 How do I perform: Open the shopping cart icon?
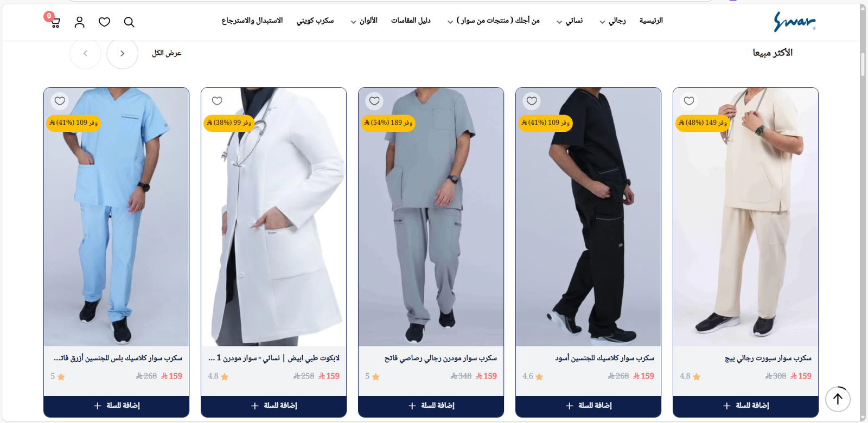tap(55, 22)
